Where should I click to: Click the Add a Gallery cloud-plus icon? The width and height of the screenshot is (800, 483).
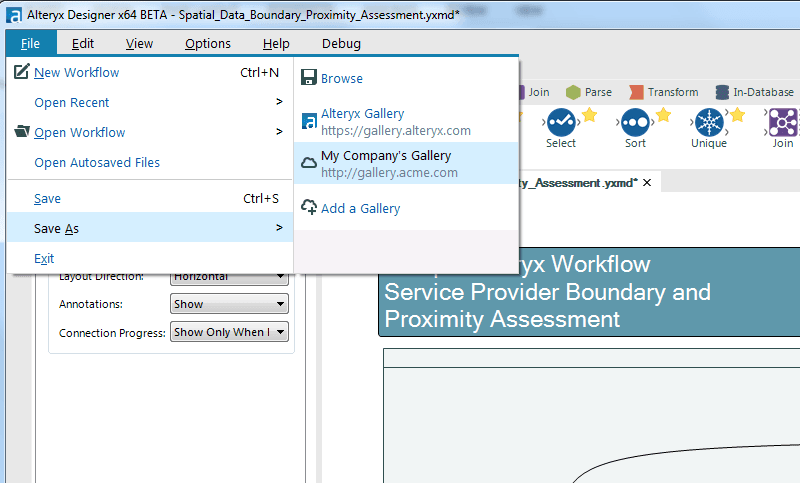[309, 207]
